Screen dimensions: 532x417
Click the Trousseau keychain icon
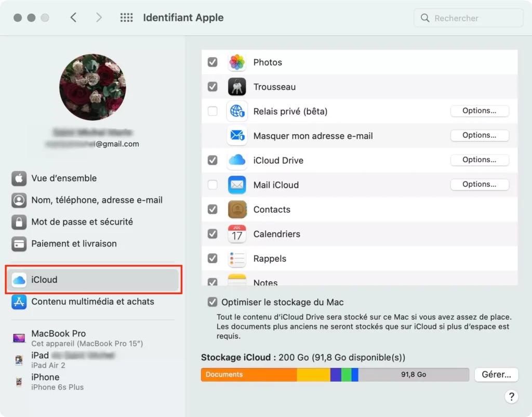pyautogui.click(x=237, y=87)
